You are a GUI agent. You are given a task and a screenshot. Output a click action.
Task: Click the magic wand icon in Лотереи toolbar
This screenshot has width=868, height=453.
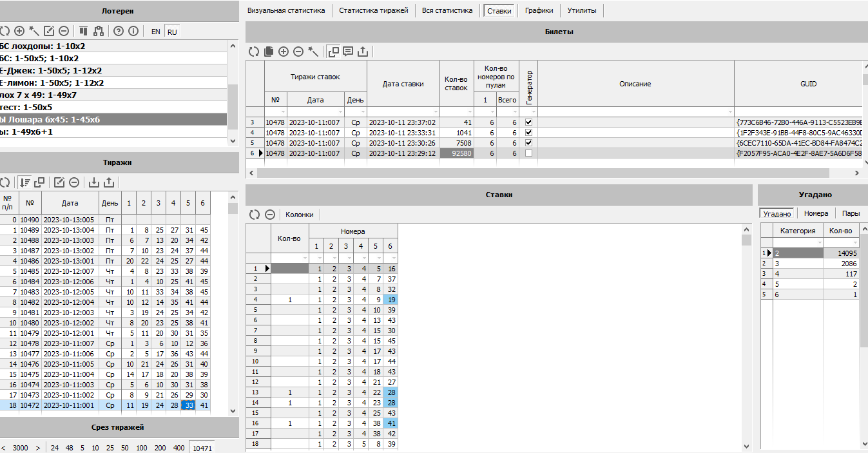34,31
